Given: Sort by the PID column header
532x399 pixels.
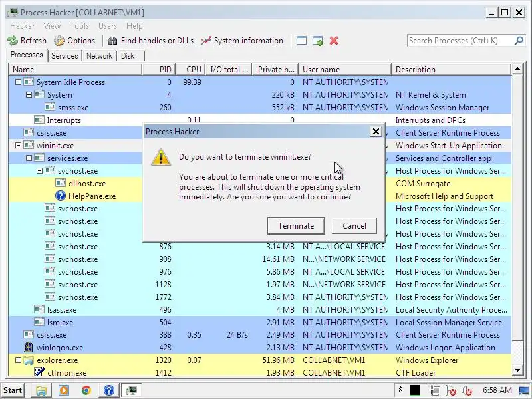Looking at the screenshot, I should pyautogui.click(x=159, y=70).
